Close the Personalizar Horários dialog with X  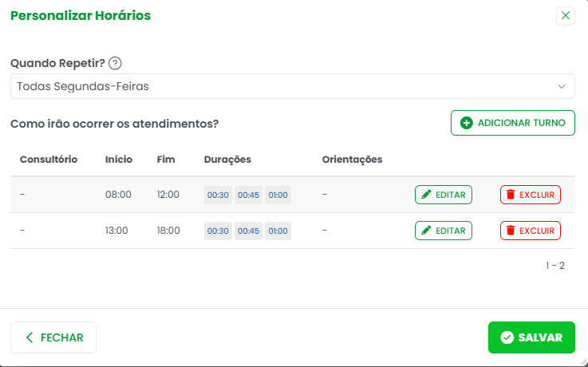click(566, 15)
